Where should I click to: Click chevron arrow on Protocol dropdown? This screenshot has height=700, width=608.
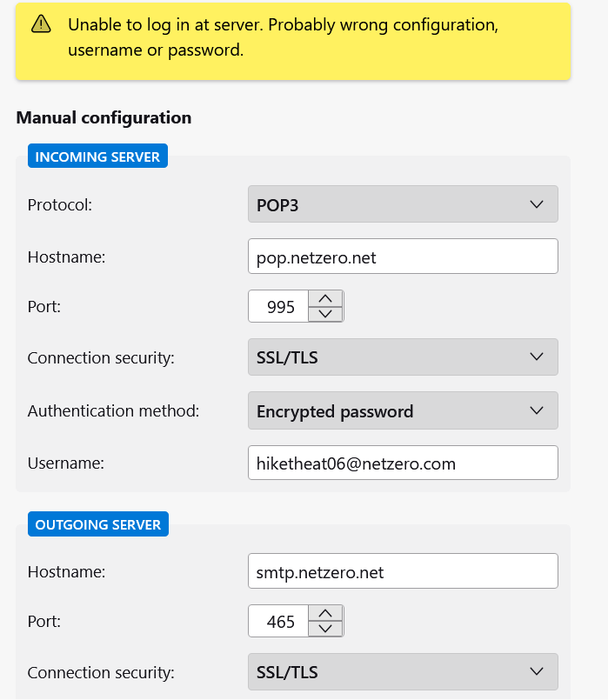click(x=536, y=204)
